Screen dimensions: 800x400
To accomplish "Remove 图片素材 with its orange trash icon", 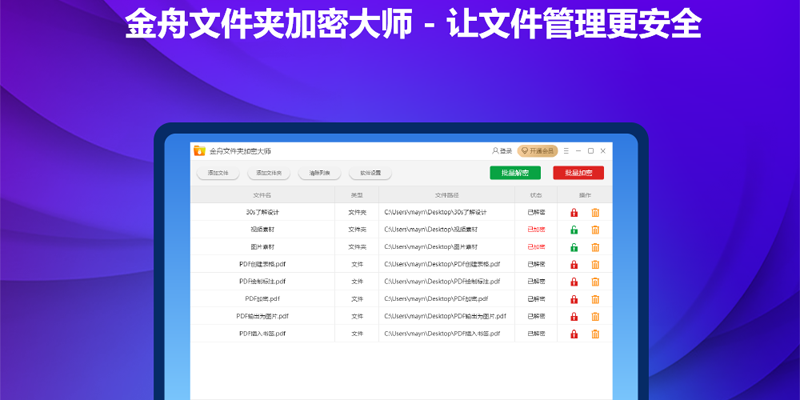I will [x=595, y=247].
